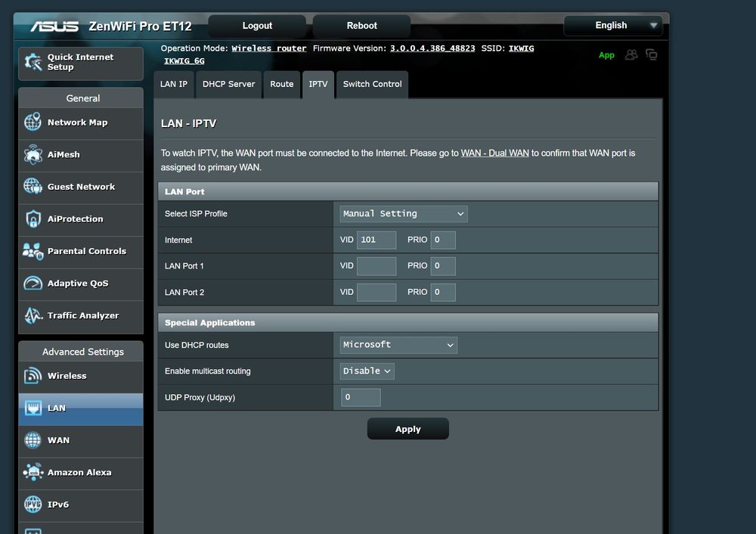Open the client list icon near App
Screen dimensions: 756x534
[630, 54]
